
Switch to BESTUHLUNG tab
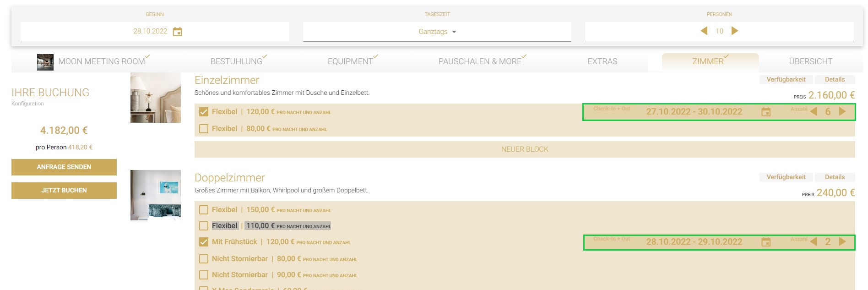pyautogui.click(x=236, y=61)
